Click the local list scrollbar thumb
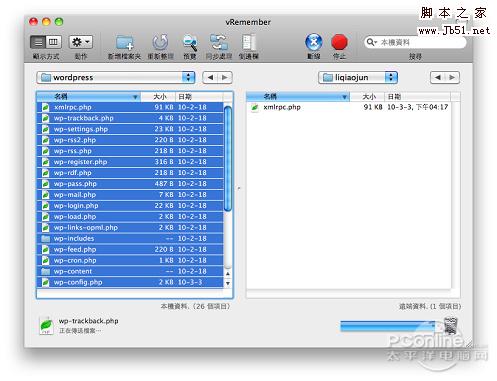Screen dimensions: 497x381 228,158
